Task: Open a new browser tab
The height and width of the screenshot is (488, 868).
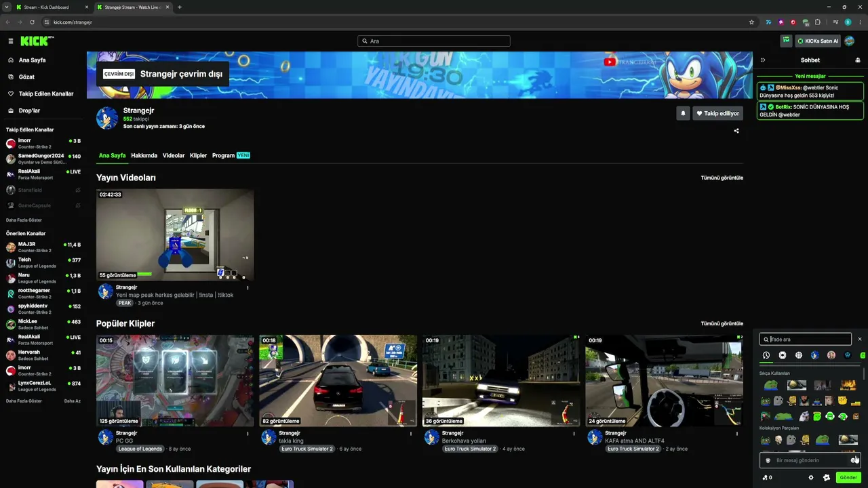Action: pos(179,7)
